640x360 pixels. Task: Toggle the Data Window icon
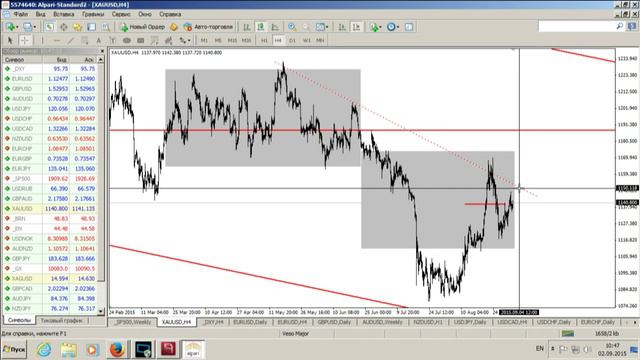click(64, 27)
